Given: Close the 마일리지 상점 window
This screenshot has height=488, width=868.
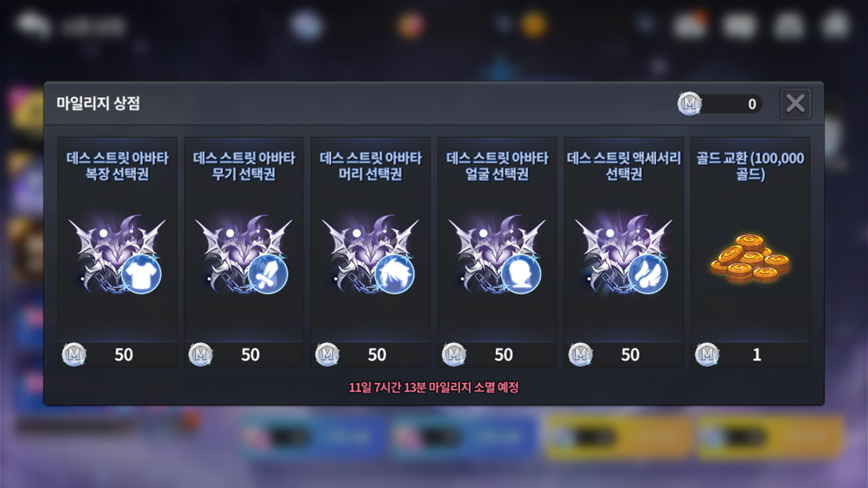Looking at the screenshot, I should tap(796, 103).
